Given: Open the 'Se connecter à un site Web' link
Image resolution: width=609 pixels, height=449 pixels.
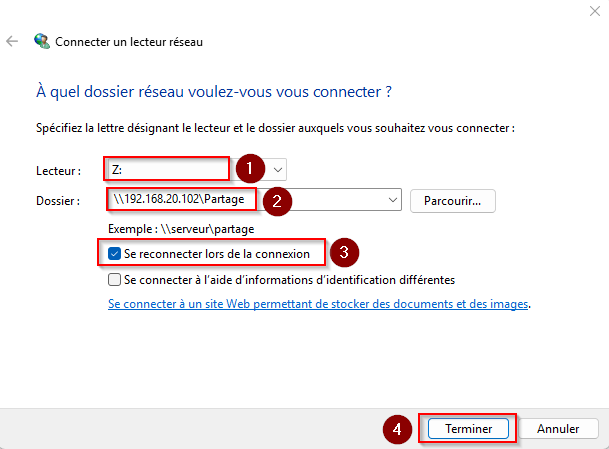Looking at the screenshot, I should pos(318,304).
